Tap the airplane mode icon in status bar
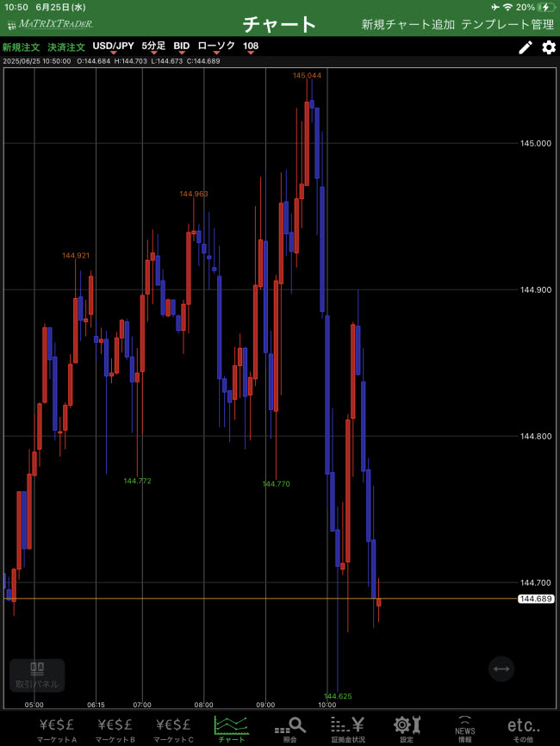 pyautogui.click(x=495, y=7)
